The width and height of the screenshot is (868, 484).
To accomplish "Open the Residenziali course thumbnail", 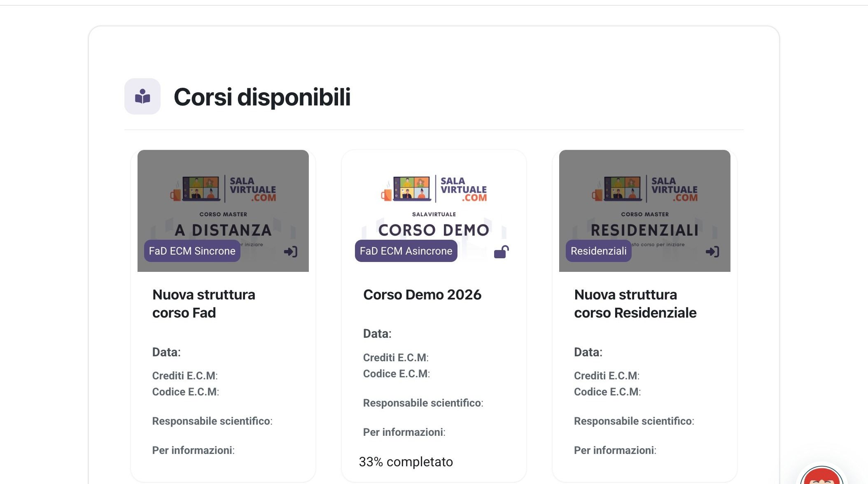I will (645, 210).
